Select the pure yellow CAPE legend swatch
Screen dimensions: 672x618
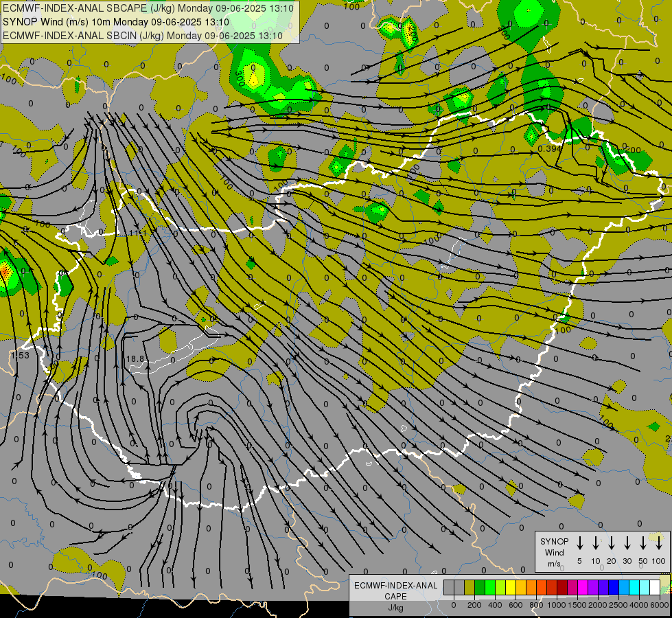[511, 587]
